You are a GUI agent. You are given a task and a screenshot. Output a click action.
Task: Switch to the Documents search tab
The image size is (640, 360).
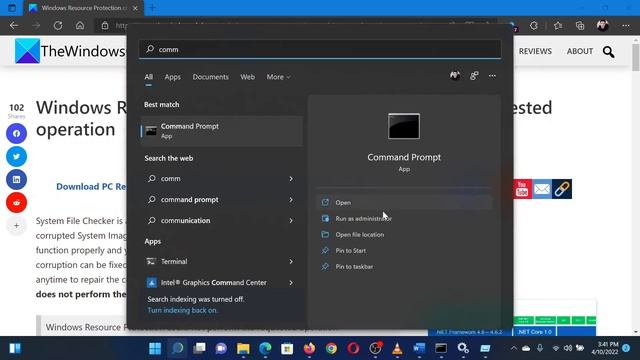tap(211, 77)
